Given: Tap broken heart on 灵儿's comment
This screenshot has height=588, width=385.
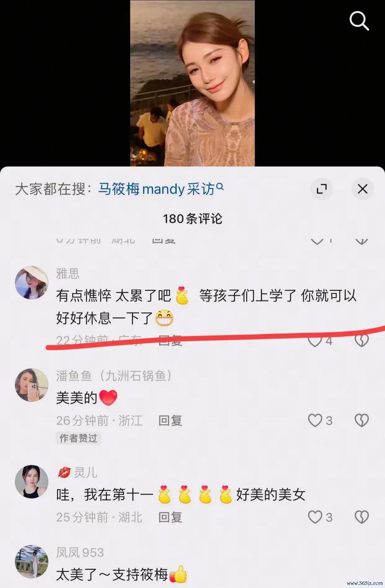Looking at the screenshot, I should click(361, 517).
